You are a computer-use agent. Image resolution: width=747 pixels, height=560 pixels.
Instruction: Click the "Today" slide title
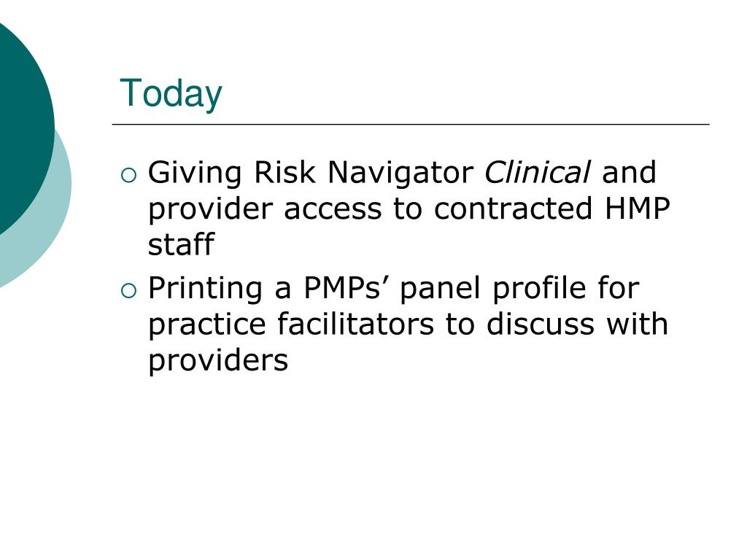(x=171, y=94)
